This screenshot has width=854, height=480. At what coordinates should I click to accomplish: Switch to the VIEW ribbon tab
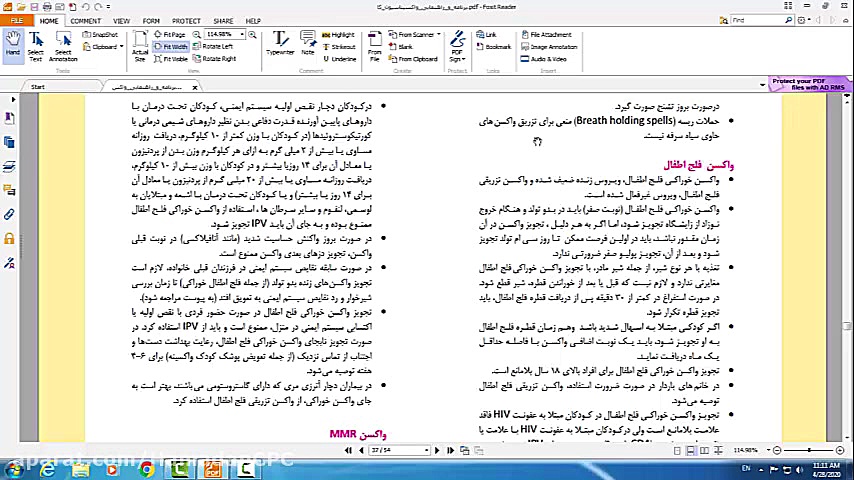point(121,21)
